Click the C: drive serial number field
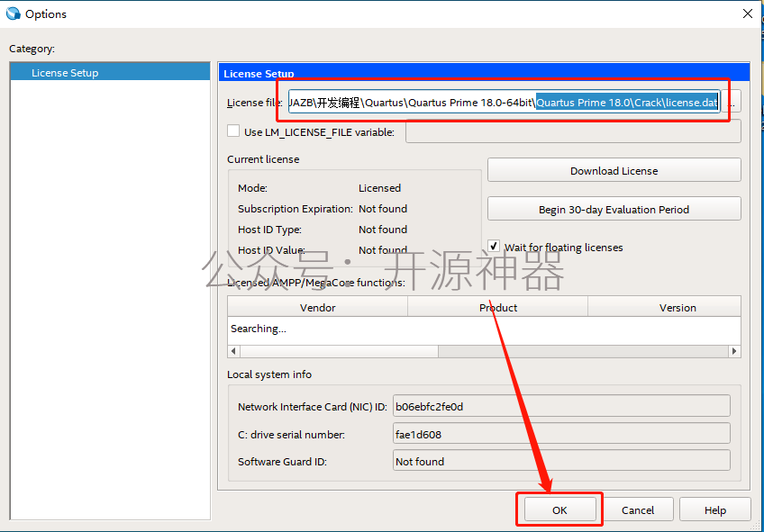The image size is (764, 532). pyautogui.click(x=561, y=434)
